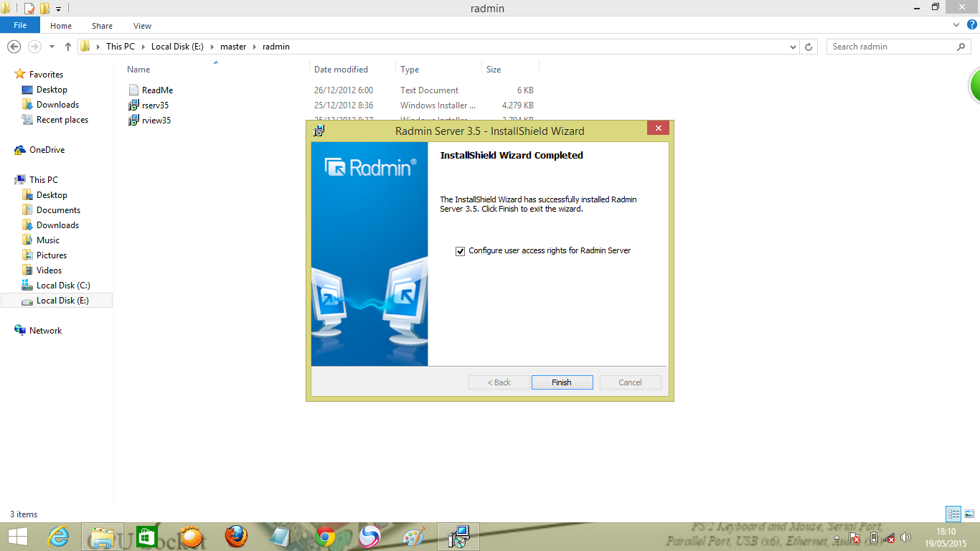Screen dimensions: 980x551
Task: Open Windows Store from taskbar
Action: pos(146,537)
